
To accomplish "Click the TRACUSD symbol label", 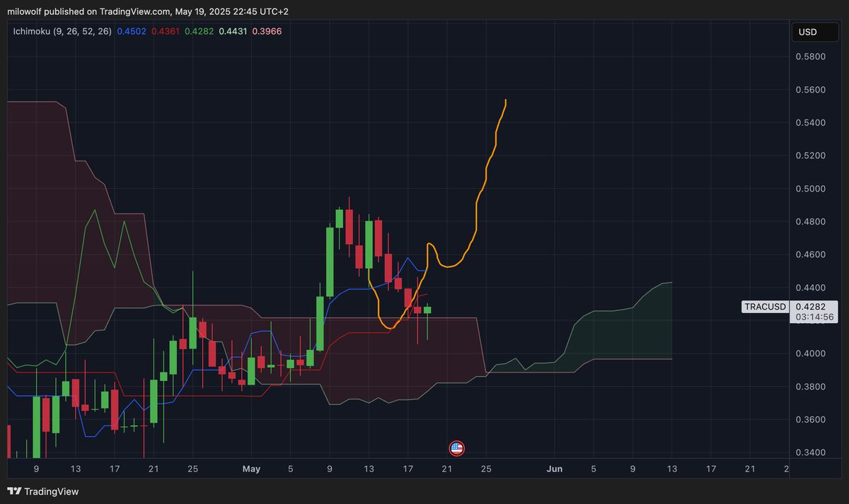I will [x=766, y=307].
